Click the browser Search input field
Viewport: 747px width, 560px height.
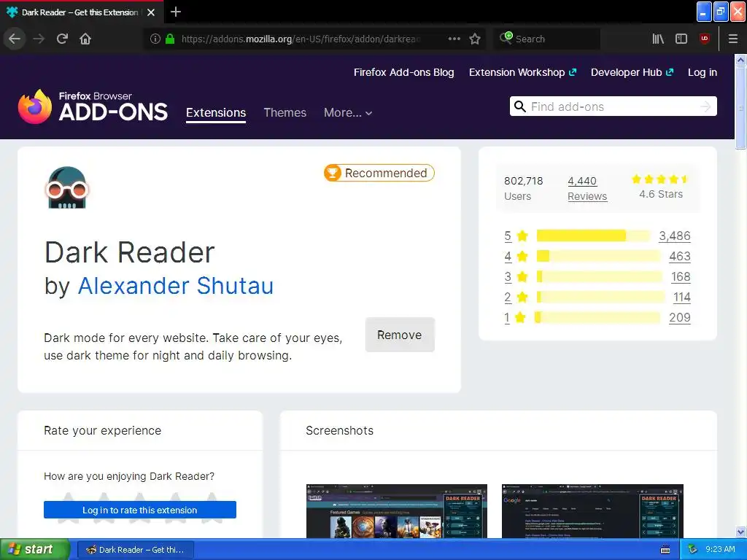548,39
